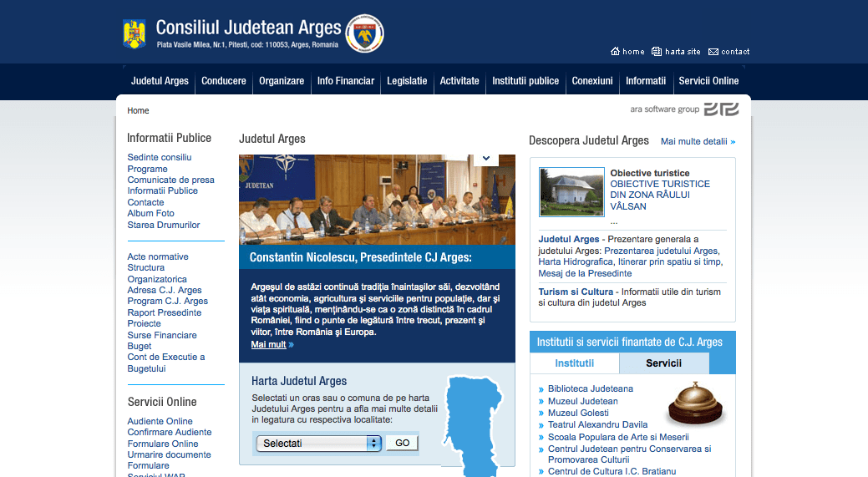The height and width of the screenshot is (477, 868).
Task: Click the harta site sitemap icon
Action: coord(657,52)
